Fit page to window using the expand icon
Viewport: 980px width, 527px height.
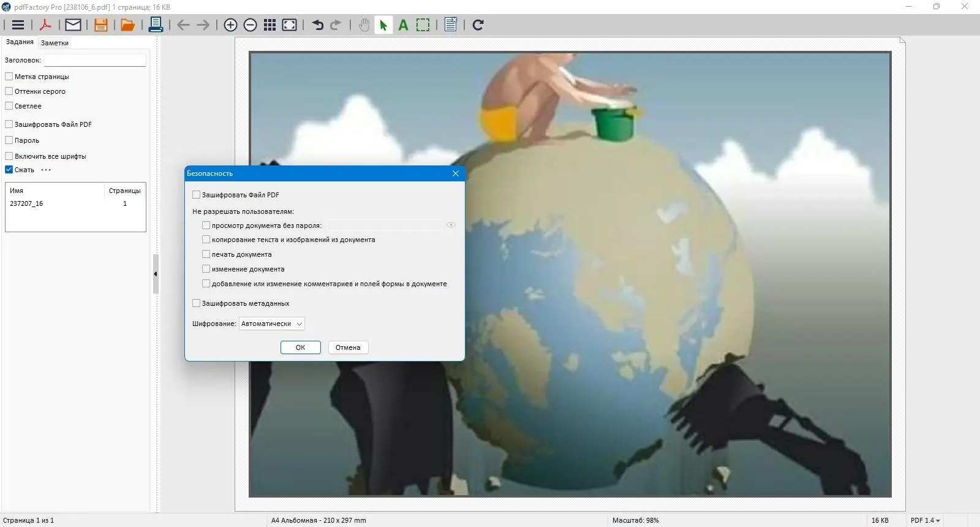(289, 25)
